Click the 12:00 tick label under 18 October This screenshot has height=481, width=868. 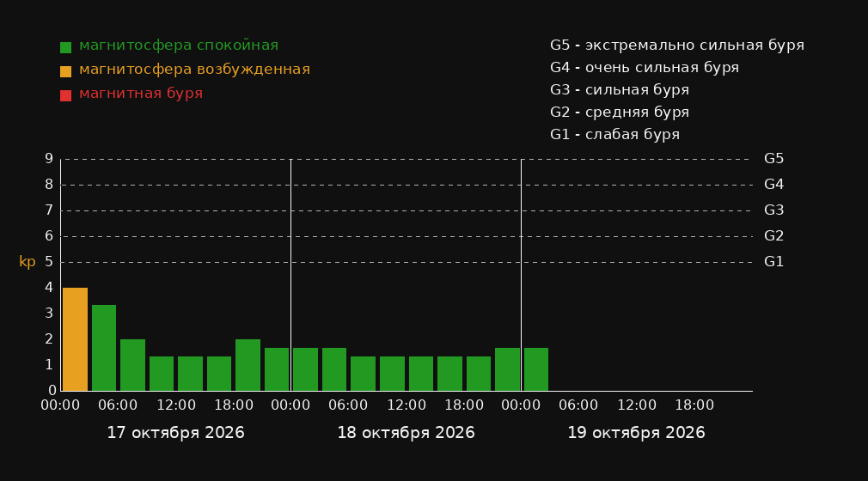pos(406,405)
